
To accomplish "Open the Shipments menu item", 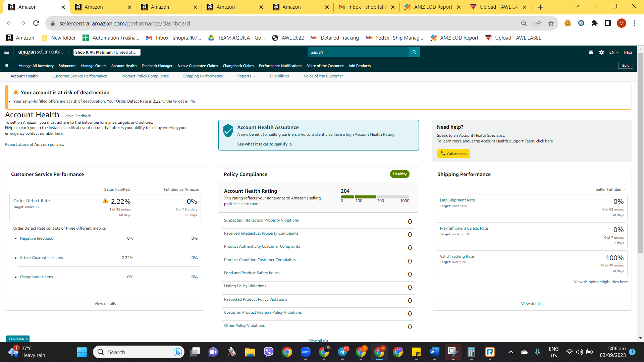I will [67, 66].
